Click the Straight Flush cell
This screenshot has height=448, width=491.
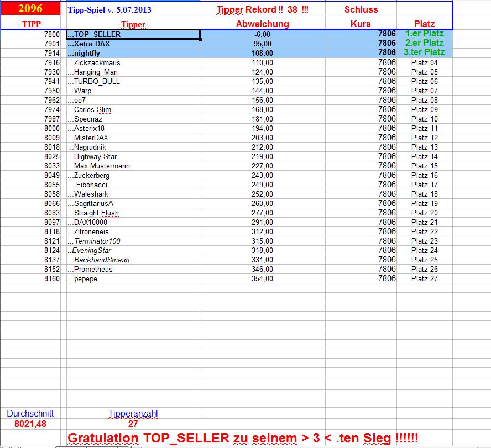click(133, 213)
